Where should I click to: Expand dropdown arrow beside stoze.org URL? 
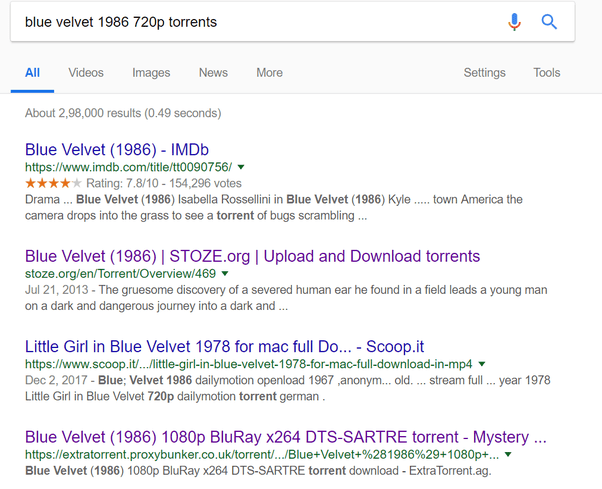coord(225,274)
